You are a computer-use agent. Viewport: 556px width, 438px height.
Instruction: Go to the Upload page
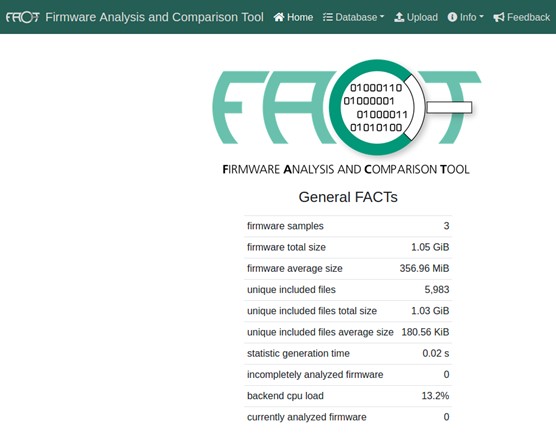pos(416,17)
